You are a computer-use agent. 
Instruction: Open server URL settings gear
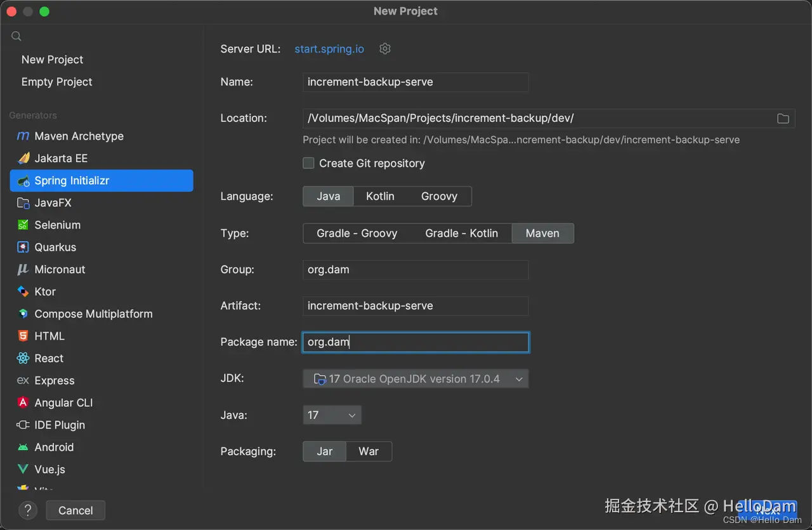click(385, 49)
